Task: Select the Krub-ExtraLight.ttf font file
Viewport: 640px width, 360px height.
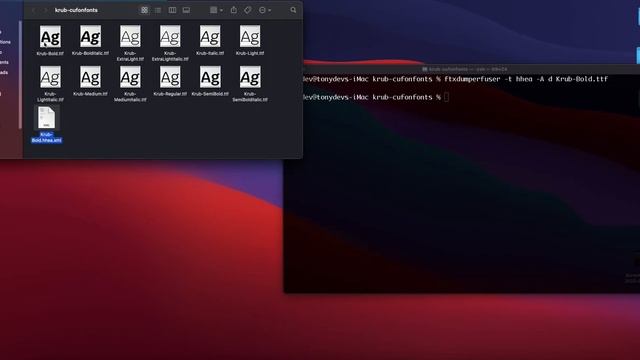Action: coord(130,37)
